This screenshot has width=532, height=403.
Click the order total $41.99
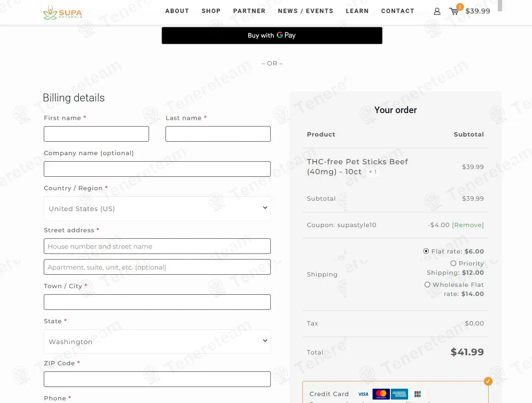467,352
